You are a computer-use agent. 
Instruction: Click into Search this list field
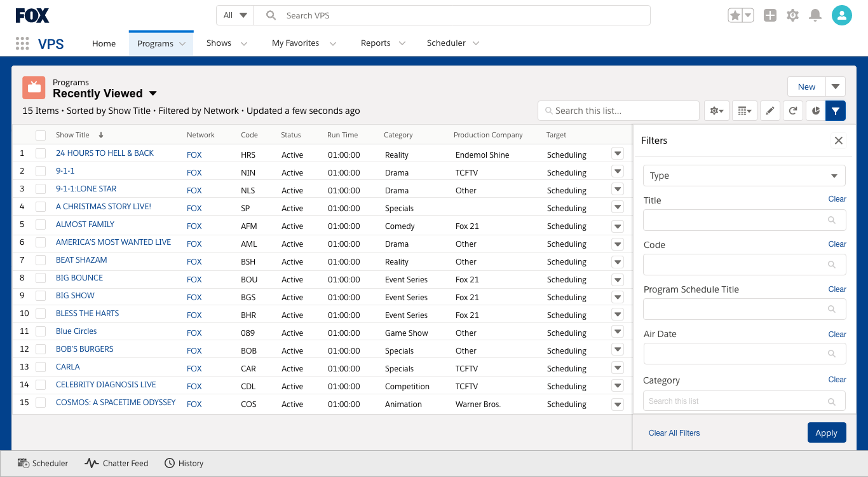(x=618, y=111)
